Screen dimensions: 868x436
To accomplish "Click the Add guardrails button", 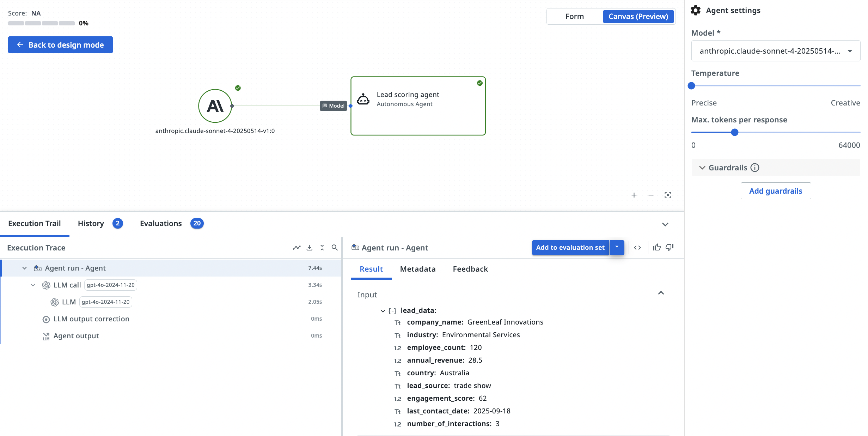I will click(775, 191).
